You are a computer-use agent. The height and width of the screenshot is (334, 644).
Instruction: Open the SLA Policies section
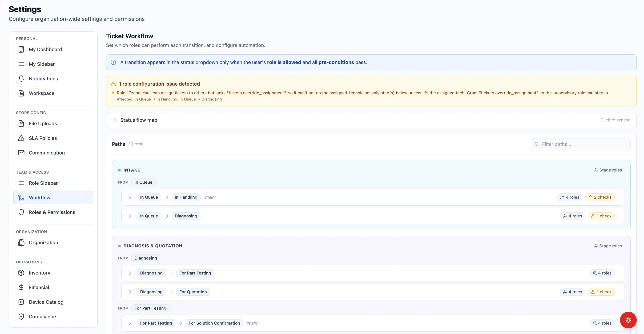[x=53, y=138]
